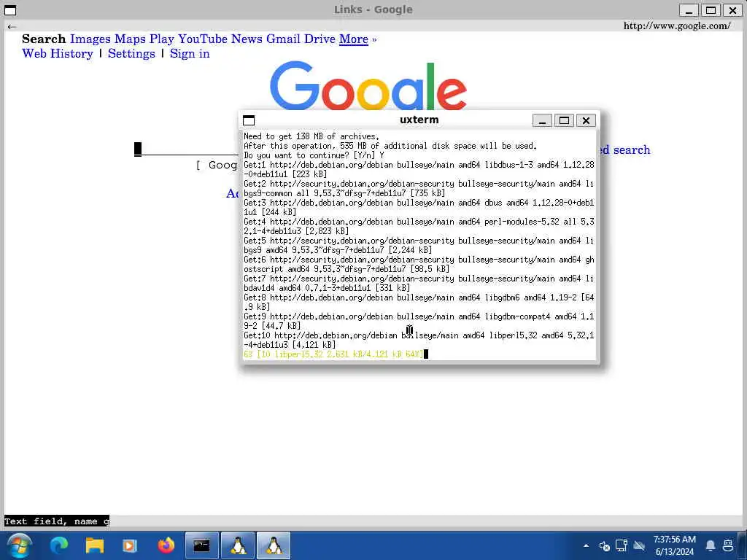Click the http://www.google.com/ URL text

(x=677, y=26)
